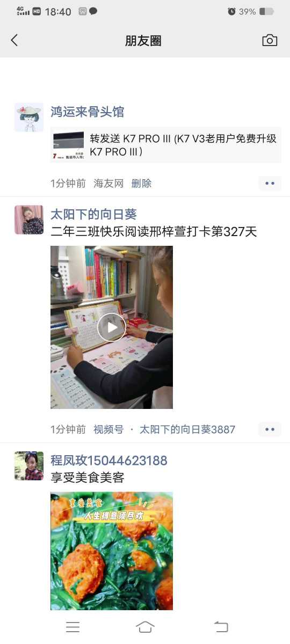
Task: Tap the Android home navigation button
Action: [x=145, y=627]
